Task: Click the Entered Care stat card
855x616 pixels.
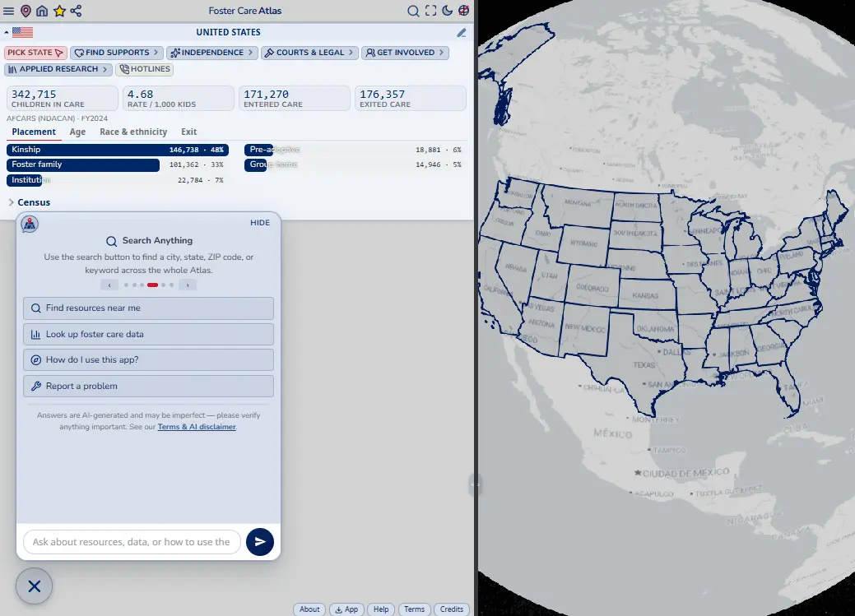Action: point(295,98)
